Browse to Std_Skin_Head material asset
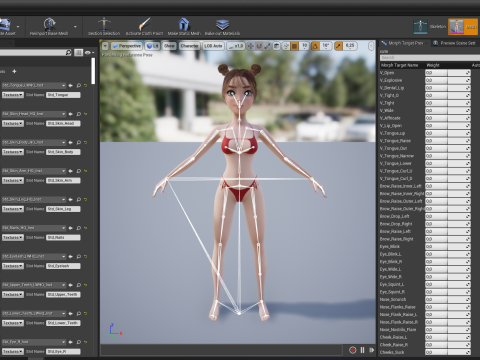This screenshot has height=360, width=480. [79, 114]
